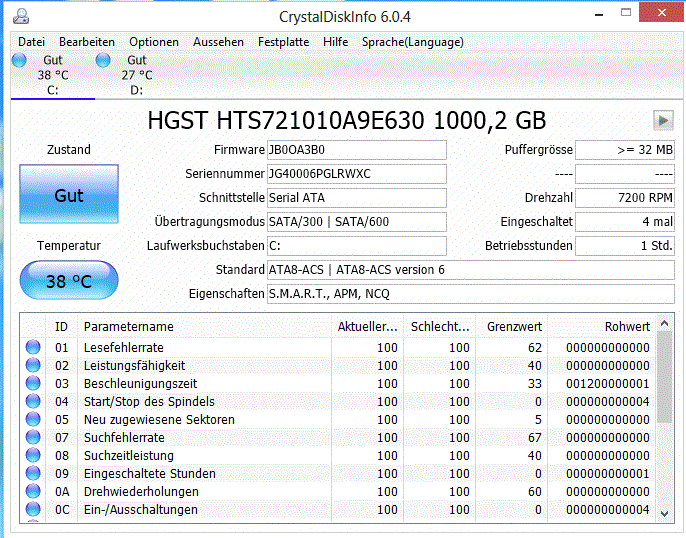Viewport: 686px width, 538px height.
Task: Select Neu zugewiesene Sektoren parameter name
Action: [159, 419]
